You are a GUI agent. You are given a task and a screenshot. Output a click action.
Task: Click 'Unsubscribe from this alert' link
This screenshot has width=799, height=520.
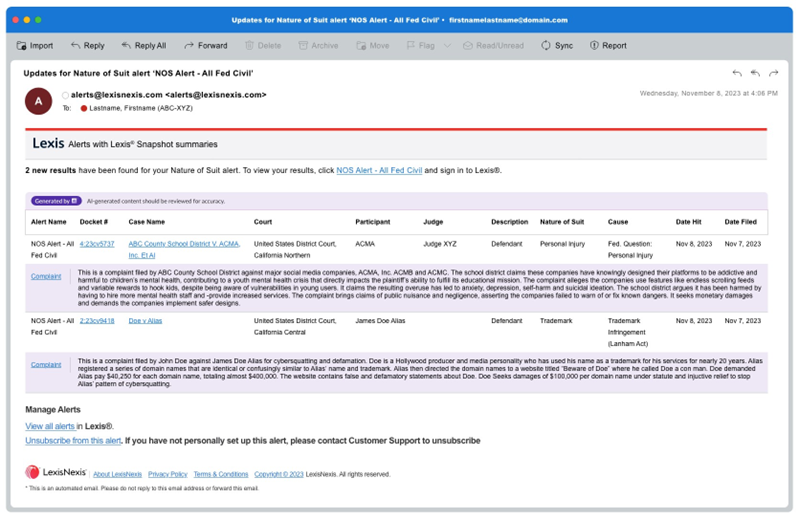73,440
